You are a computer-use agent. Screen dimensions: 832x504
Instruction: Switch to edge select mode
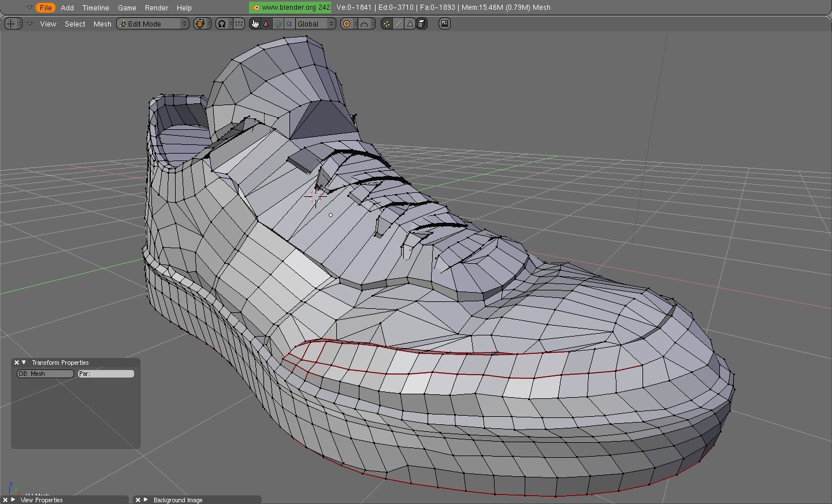coord(399,24)
